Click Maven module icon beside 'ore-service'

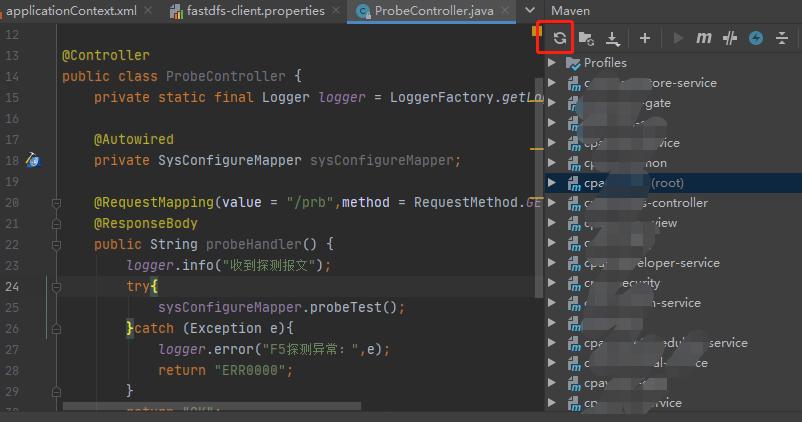pyautogui.click(x=574, y=83)
